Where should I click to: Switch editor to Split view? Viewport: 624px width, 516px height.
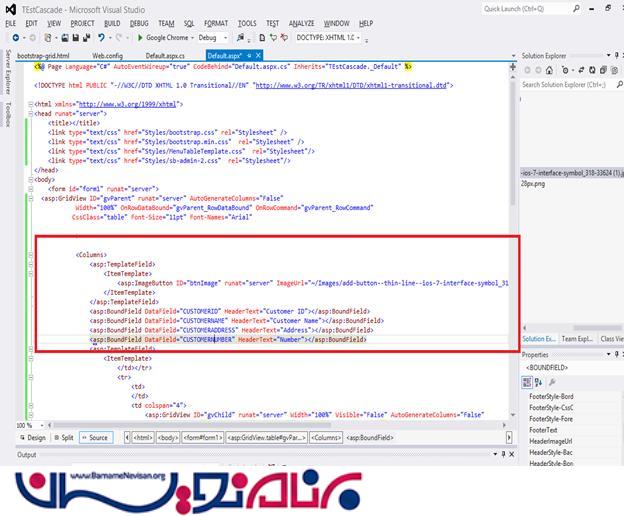coord(66,437)
